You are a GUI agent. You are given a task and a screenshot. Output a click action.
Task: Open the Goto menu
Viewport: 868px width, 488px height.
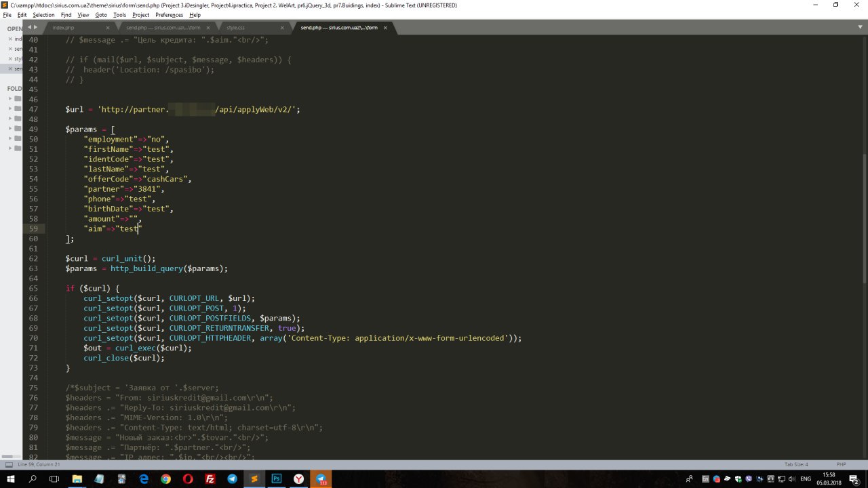101,15
